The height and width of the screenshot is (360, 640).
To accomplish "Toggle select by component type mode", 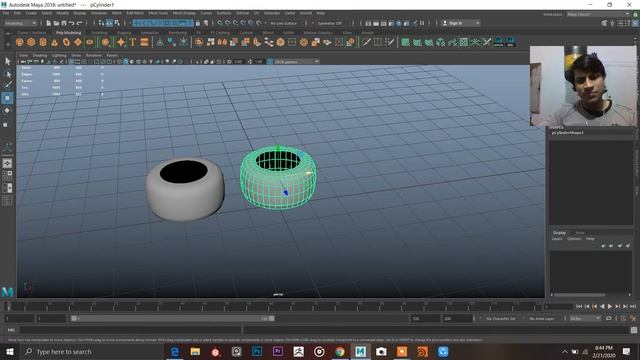I will pos(117,23).
